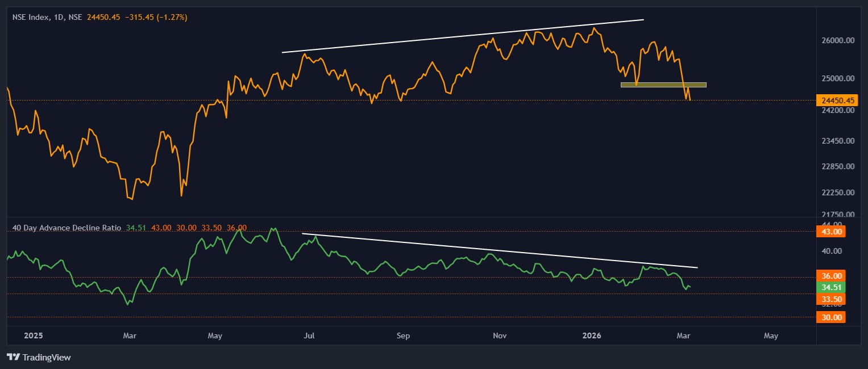
Task: Click the Sep label on time axis
Action: point(403,336)
